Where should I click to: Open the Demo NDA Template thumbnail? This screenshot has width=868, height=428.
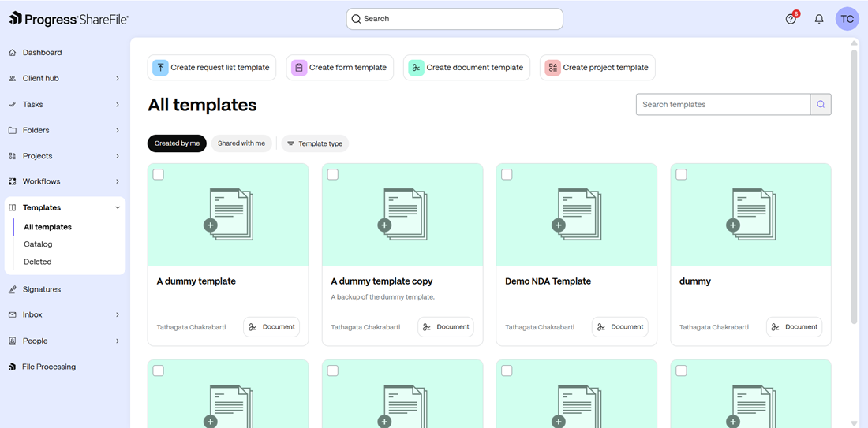coord(576,214)
